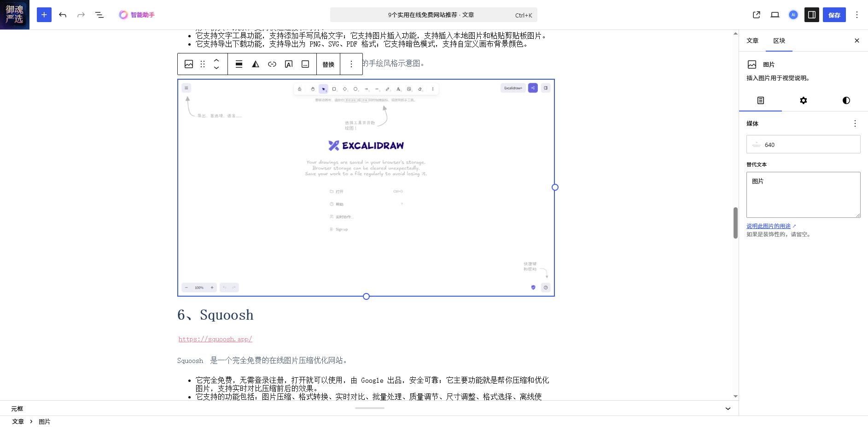Screen dimensions: 868x427
Task: Open the https://squoosh.app/ link
Action: click(x=216, y=339)
